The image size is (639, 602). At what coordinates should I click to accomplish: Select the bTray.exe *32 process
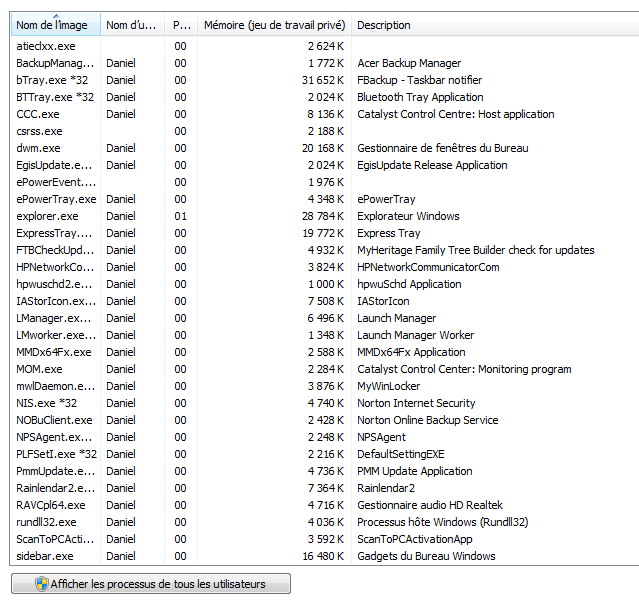tap(54, 80)
